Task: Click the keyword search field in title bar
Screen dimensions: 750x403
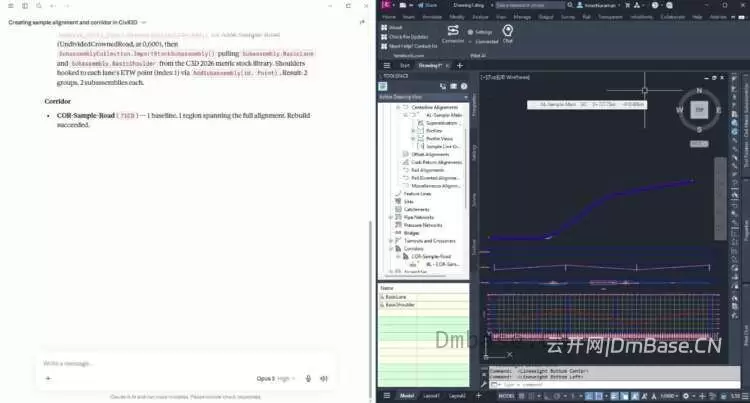Action: tap(529, 5)
